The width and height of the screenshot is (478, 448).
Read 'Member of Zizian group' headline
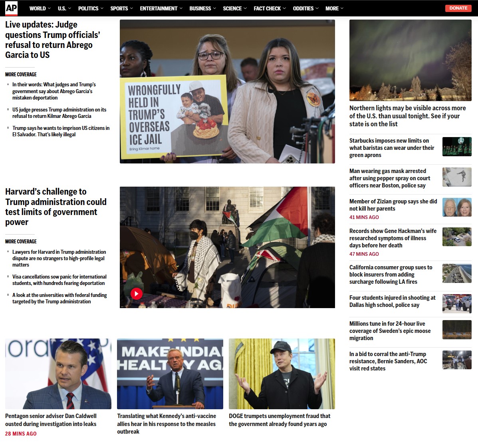coord(393,205)
